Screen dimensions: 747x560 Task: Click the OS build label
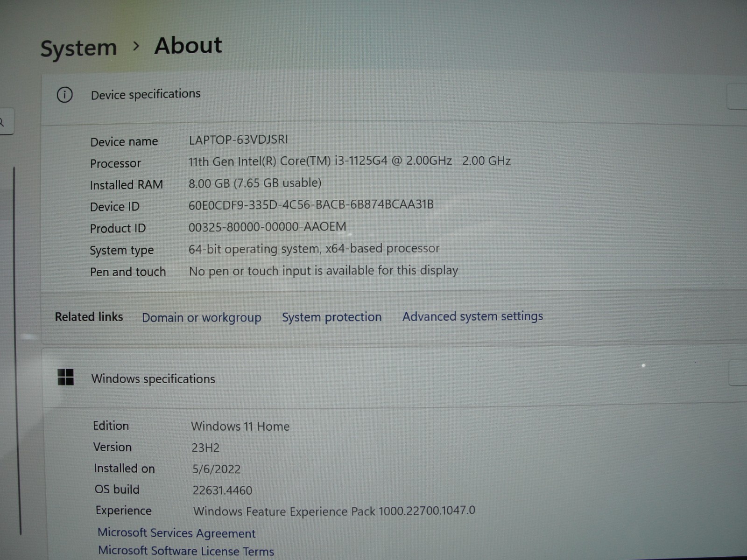click(117, 489)
